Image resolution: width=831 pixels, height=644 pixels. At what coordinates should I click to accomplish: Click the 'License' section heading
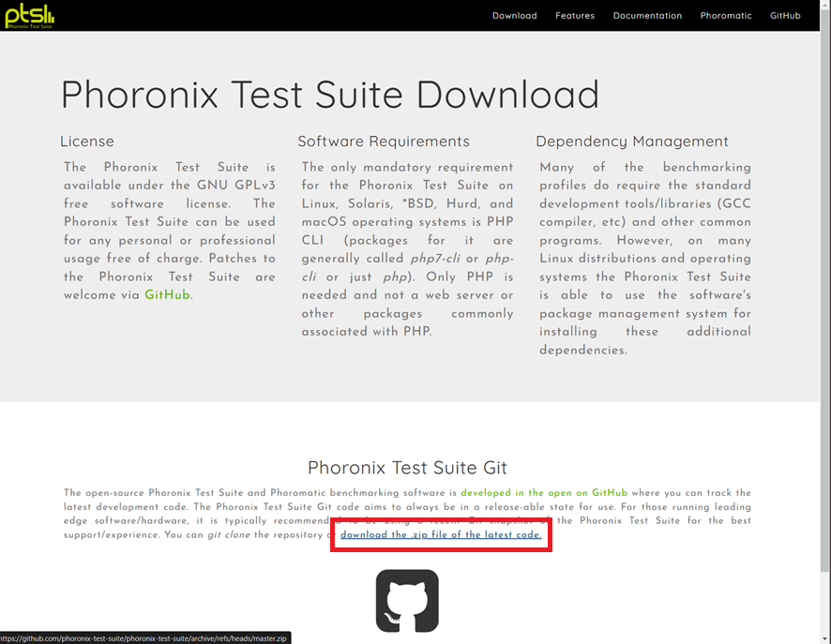click(87, 142)
